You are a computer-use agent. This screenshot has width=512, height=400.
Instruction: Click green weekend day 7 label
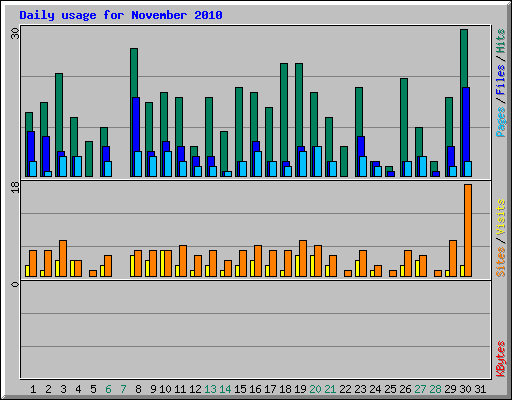click(x=123, y=389)
